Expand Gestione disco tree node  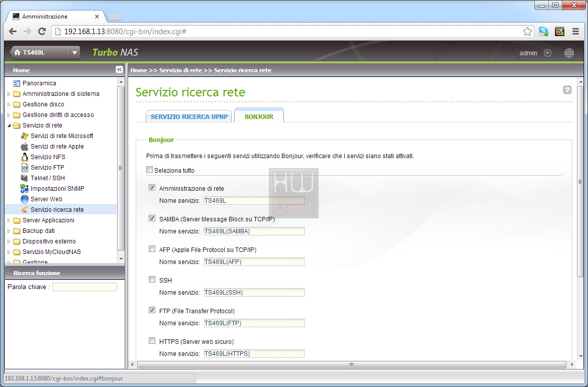pos(9,104)
